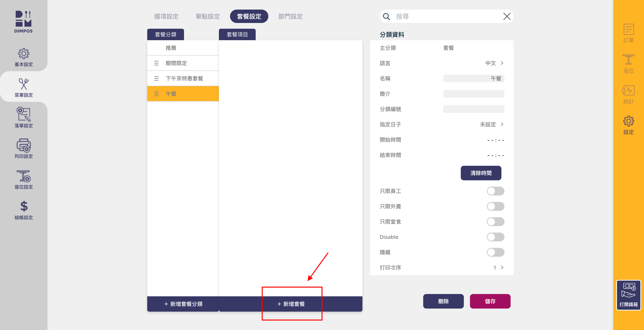
Task: Open 結帳設定 dollar sign icon
Action: (24, 206)
